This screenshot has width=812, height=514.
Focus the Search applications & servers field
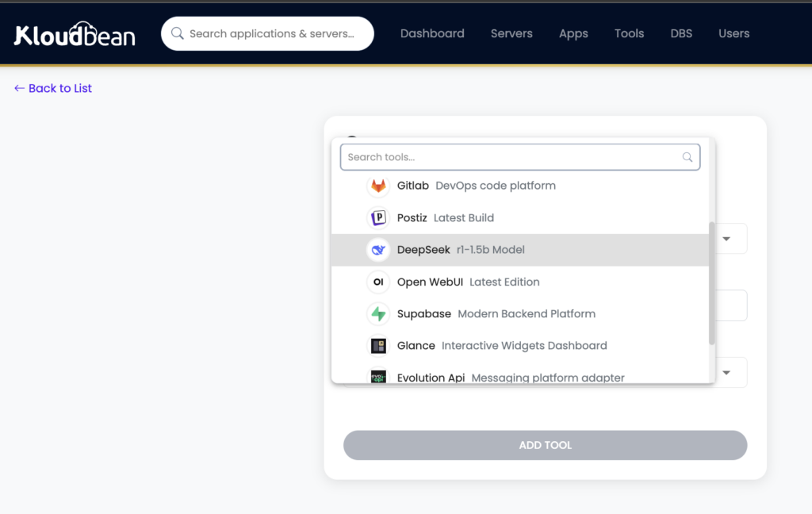pyautogui.click(x=267, y=33)
